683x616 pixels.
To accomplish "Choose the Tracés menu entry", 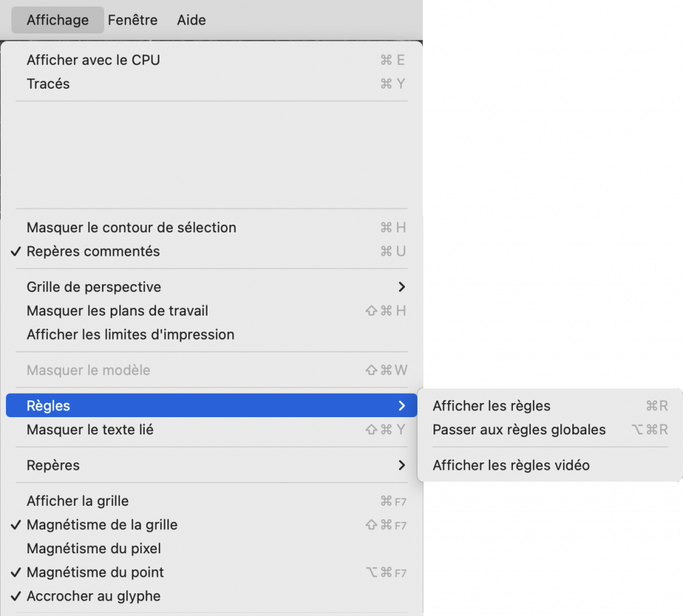I will 48,84.
